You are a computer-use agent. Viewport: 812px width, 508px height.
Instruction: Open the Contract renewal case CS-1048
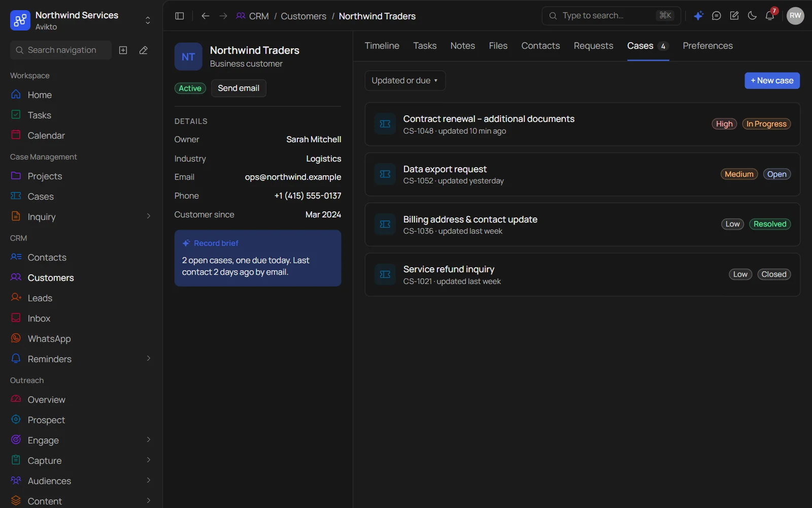tap(582, 124)
